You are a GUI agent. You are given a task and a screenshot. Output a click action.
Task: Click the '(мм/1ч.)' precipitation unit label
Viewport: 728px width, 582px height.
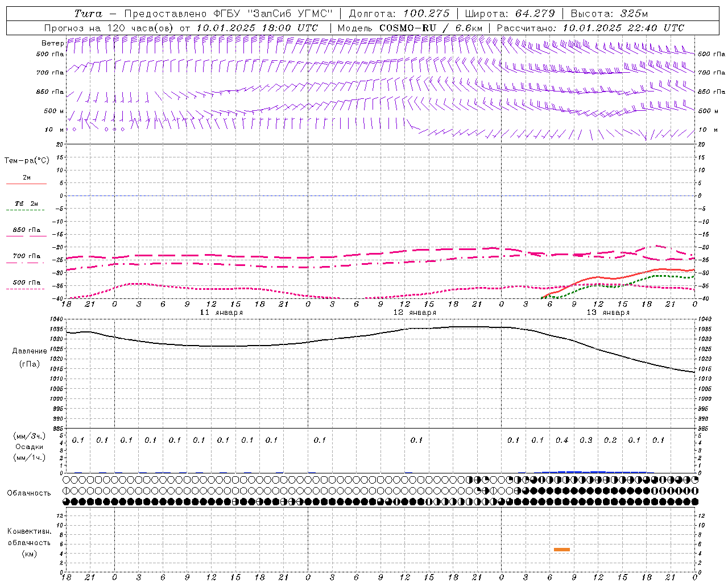click(29, 458)
